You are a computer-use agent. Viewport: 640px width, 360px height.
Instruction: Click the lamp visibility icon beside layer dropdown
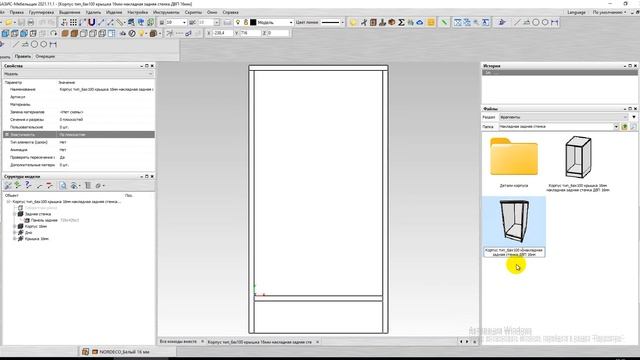click(x=238, y=22)
